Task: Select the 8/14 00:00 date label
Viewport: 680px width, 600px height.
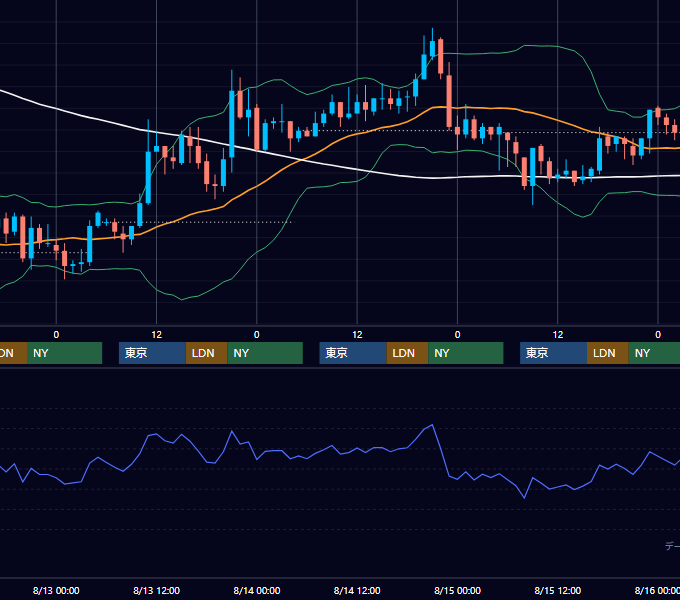Action: pos(257,590)
